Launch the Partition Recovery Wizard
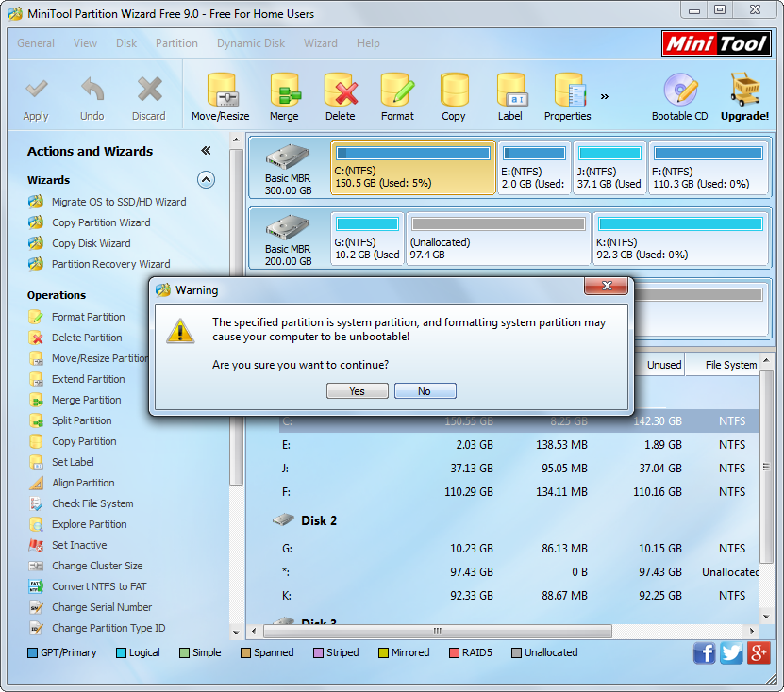This screenshot has width=784, height=692. (111, 264)
